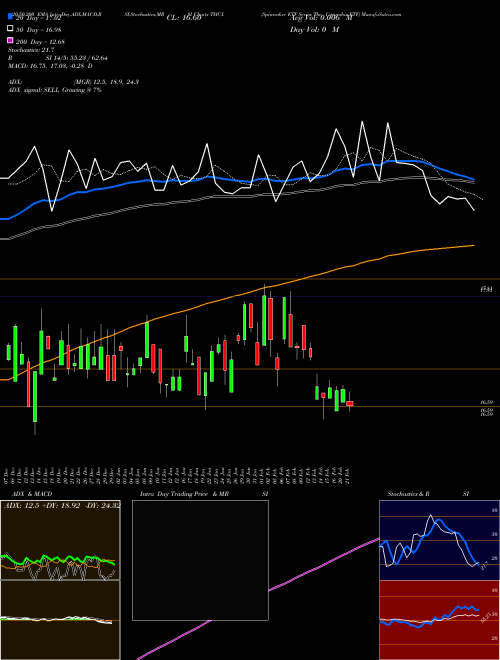Click the "ADX signal: SELL Growing @ 7%" text
The width and height of the screenshot is (500, 660).
[55, 90]
